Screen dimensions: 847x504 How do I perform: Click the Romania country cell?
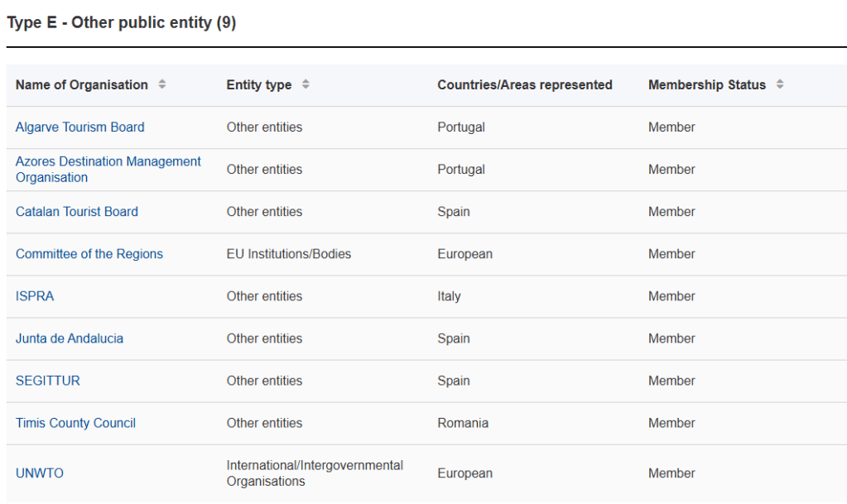click(x=463, y=423)
